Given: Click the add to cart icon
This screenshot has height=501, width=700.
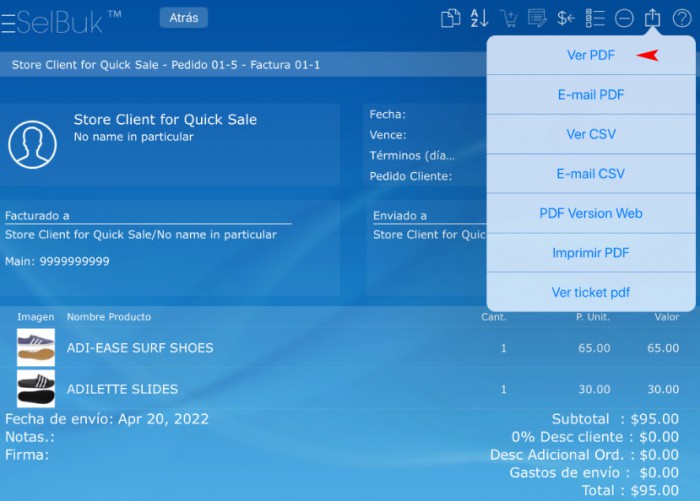Looking at the screenshot, I should point(509,18).
